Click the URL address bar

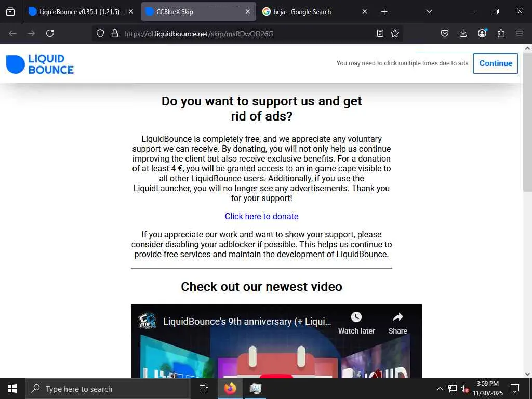coord(248,34)
